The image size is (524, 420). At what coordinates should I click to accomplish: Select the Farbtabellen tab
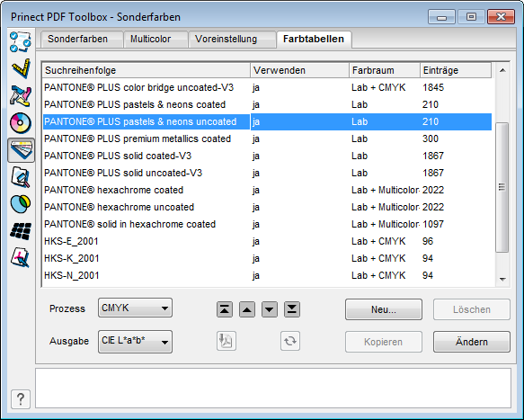[x=314, y=40]
